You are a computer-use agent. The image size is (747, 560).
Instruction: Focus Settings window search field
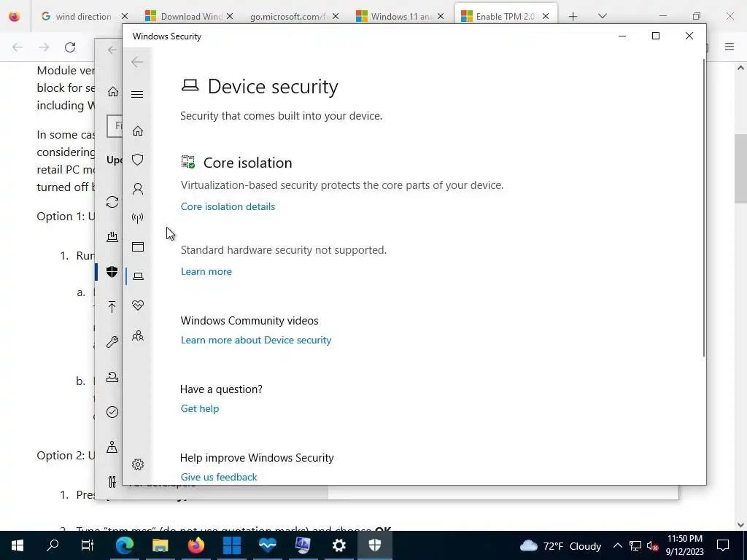coord(115,126)
